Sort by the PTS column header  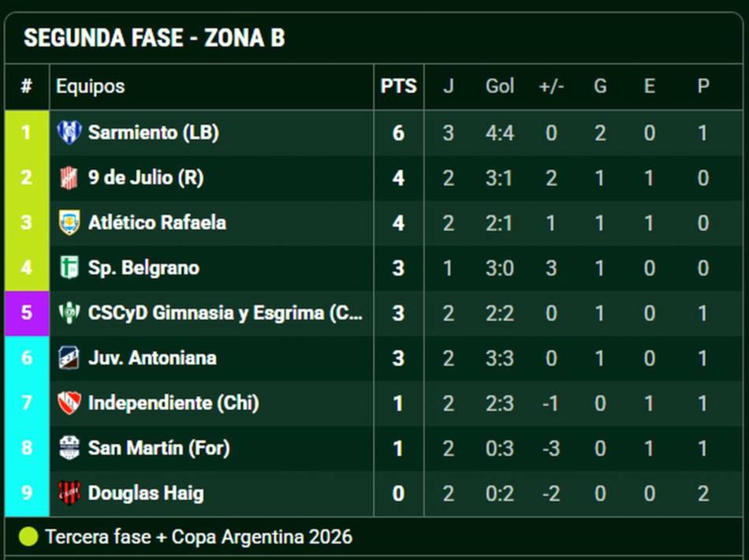(398, 87)
